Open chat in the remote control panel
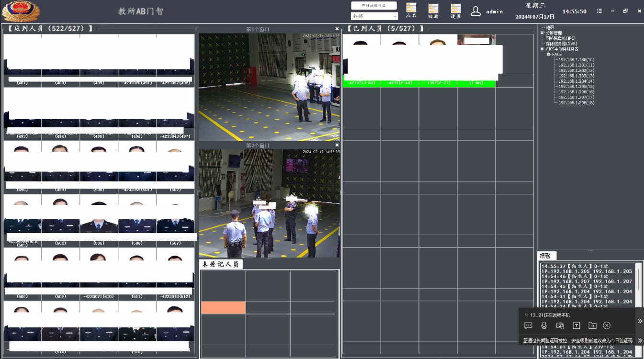The height and width of the screenshot is (359, 644). 528,325
